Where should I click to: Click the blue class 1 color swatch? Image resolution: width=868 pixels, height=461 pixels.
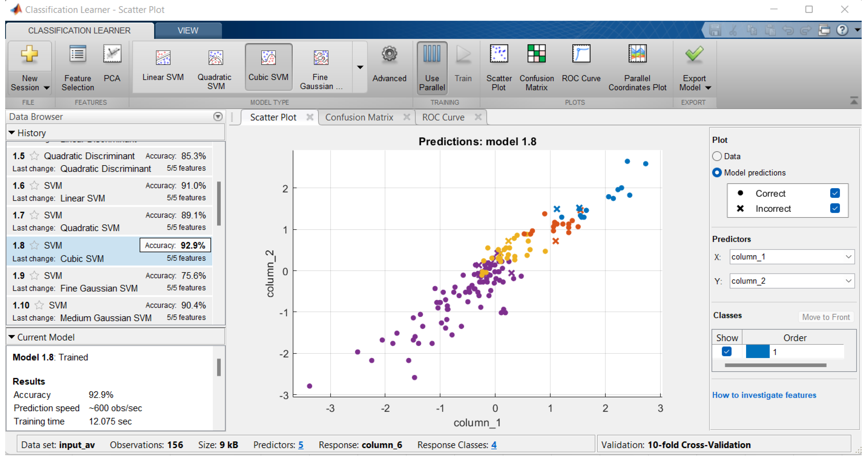click(x=757, y=352)
